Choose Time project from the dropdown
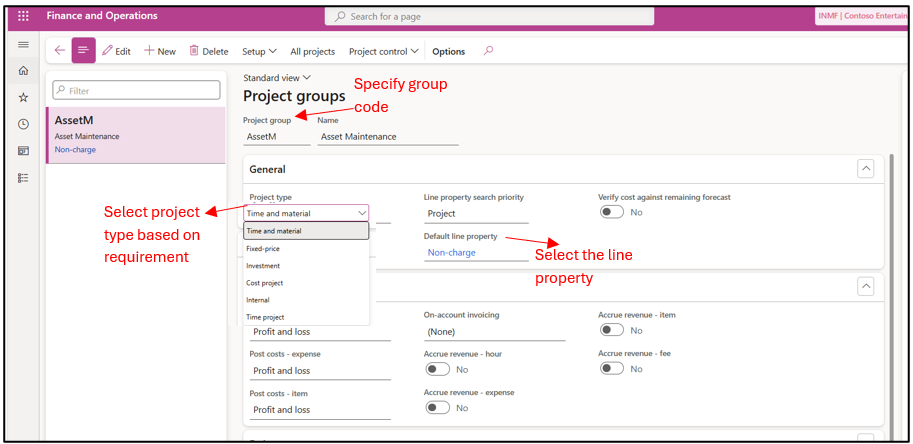 tap(306, 317)
